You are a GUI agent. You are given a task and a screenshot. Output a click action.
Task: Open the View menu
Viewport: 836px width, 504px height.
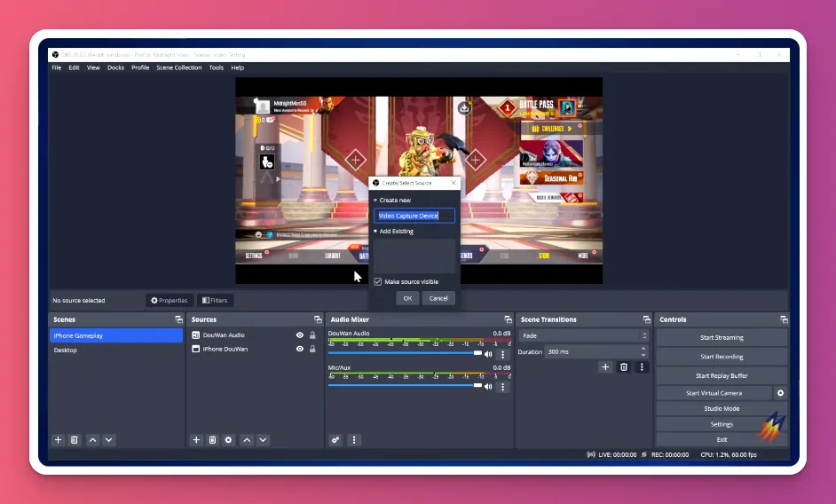tap(93, 67)
